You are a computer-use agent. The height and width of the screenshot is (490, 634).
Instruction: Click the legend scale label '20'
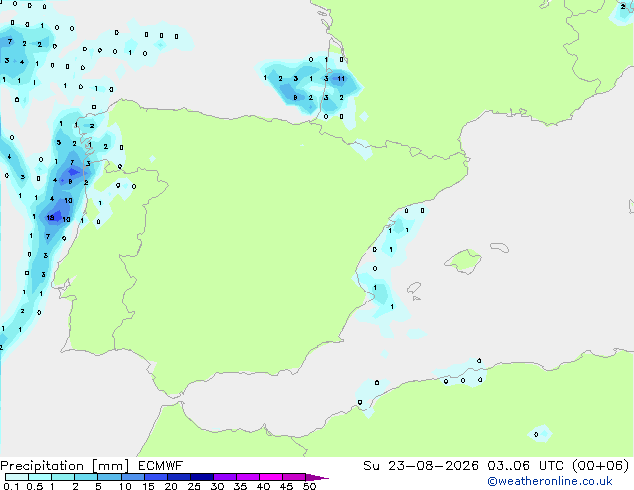point(171,486)
